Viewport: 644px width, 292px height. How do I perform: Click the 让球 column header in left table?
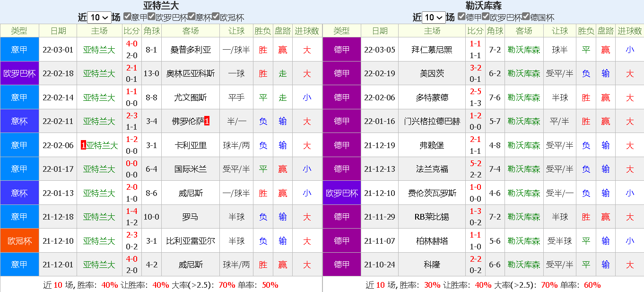pyautogui.click(x=236, y=31)
